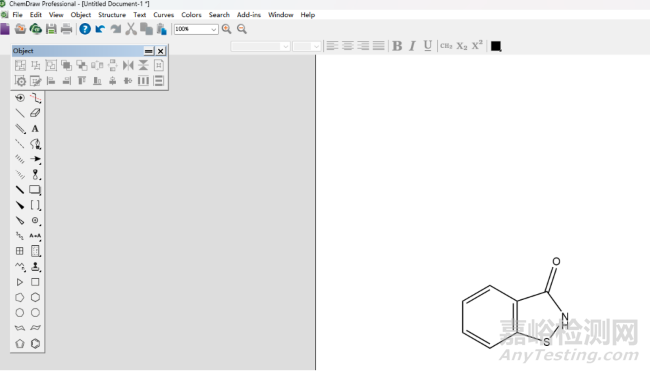Set text alignment to centered
Screen dimensions: 650x373
coord(348,46)
